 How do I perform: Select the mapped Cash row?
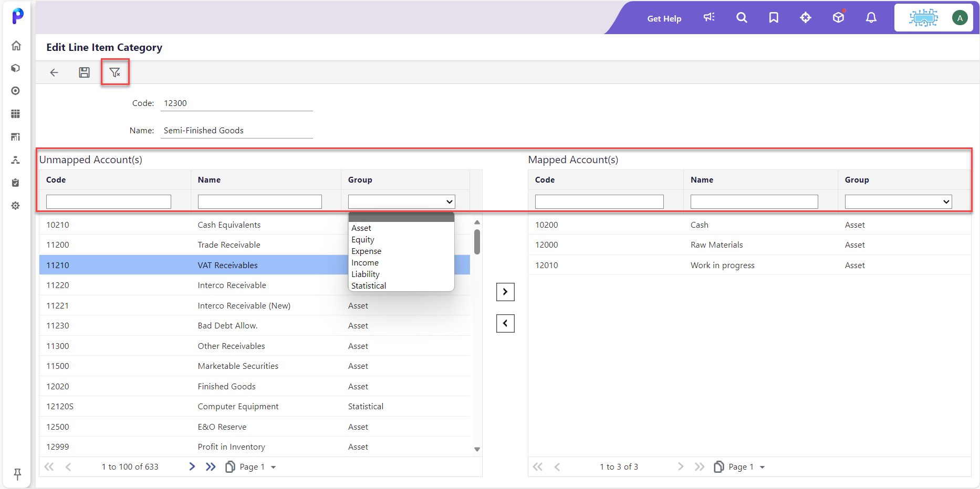coord(749,225)
